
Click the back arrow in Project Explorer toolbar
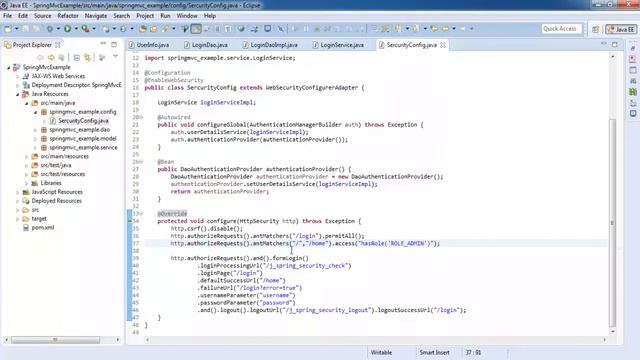pos(40,58)
